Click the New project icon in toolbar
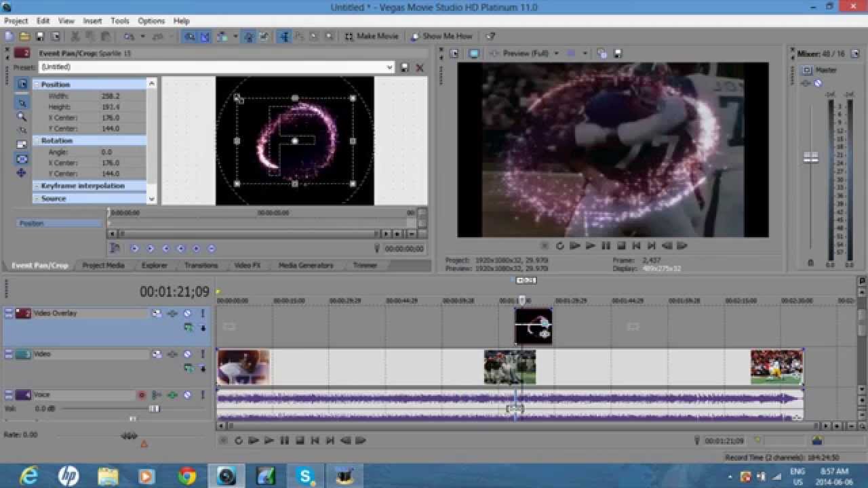868x488 pixels. pyautogui.click(x=9, y=36)
